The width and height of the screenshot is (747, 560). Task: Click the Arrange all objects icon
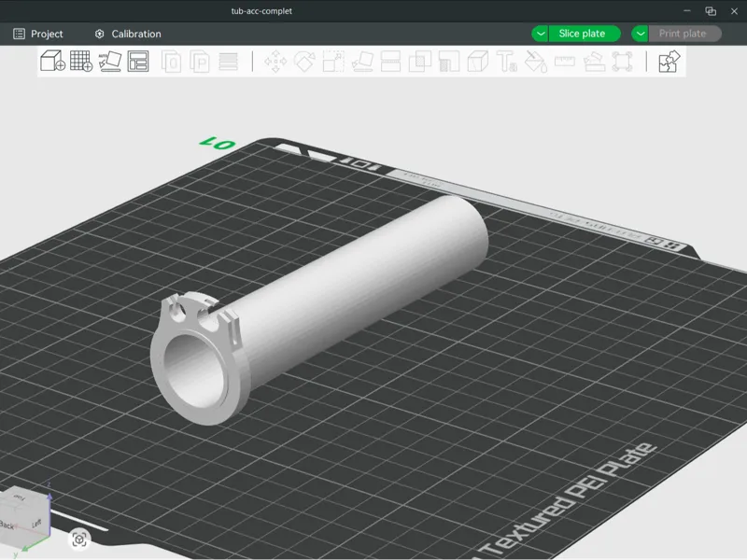pyautogui.click(x=138, y=62)
